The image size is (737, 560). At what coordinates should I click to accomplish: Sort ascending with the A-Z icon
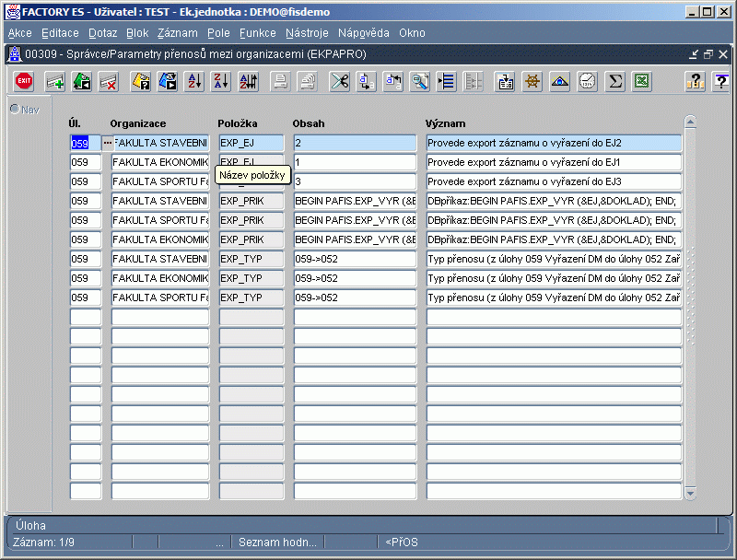194,81
